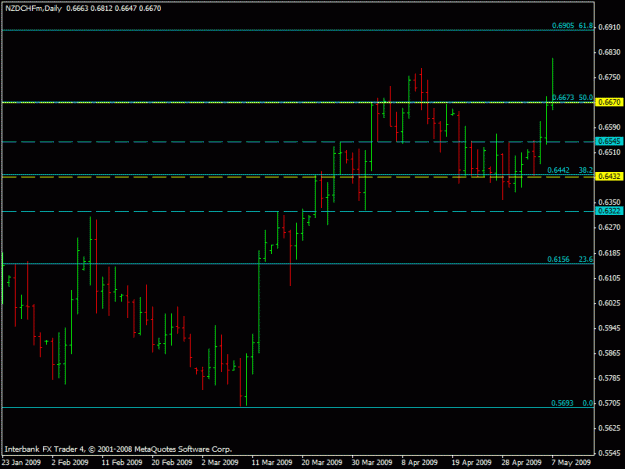Screen dimensions: 625x469
Task: Click the 20 Feb 2009 date label
Action: (x=172, y=462)
